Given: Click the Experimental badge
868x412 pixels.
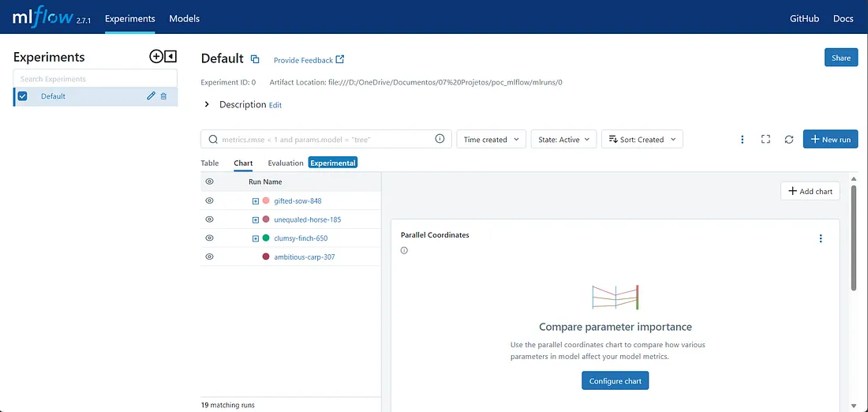Looking at the screenshot, I should tap(333, 163).
